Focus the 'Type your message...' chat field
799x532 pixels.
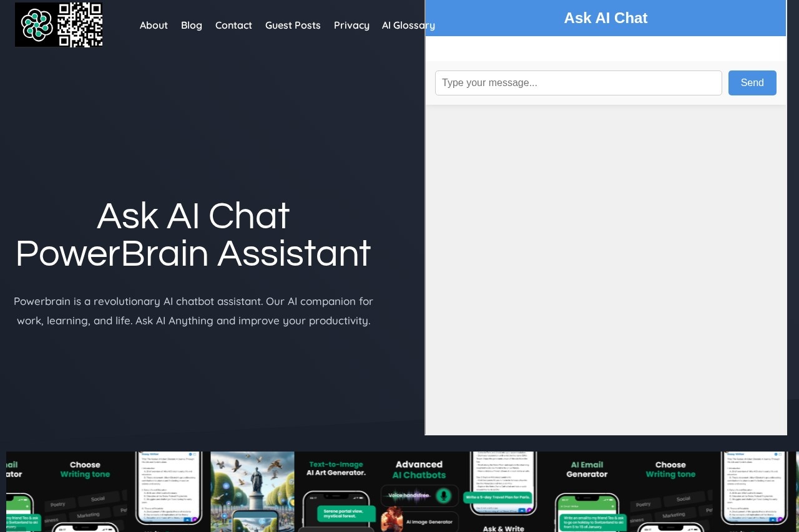(579, 83)
